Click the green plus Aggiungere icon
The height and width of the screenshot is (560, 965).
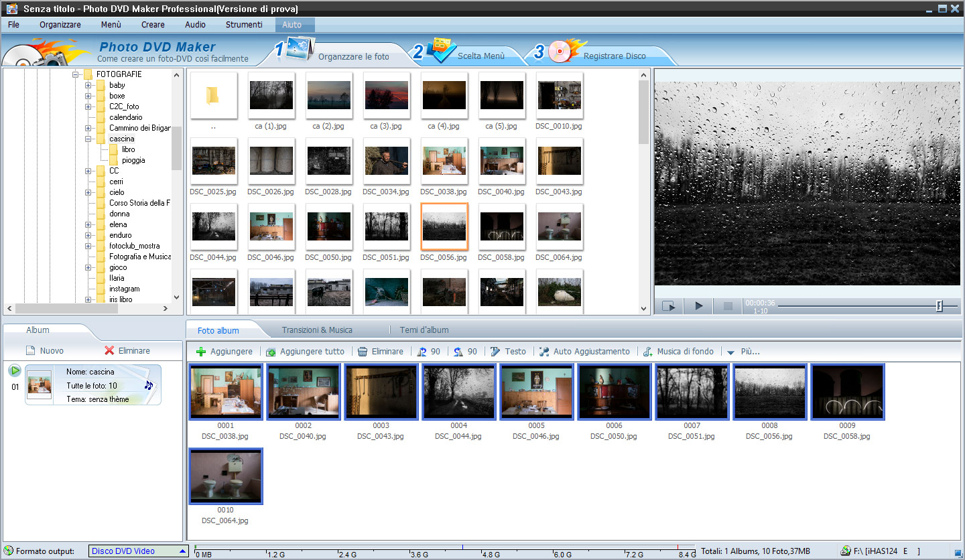[x=201, y=352]
